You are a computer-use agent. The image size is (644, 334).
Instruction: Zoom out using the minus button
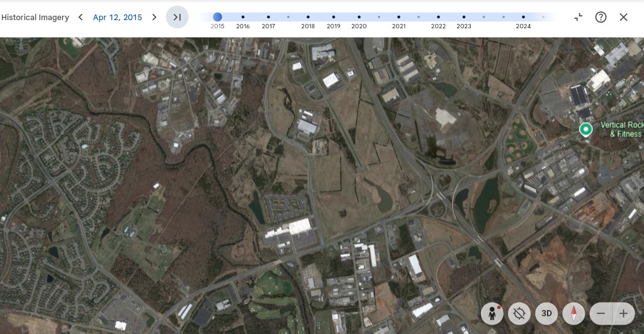601,313
